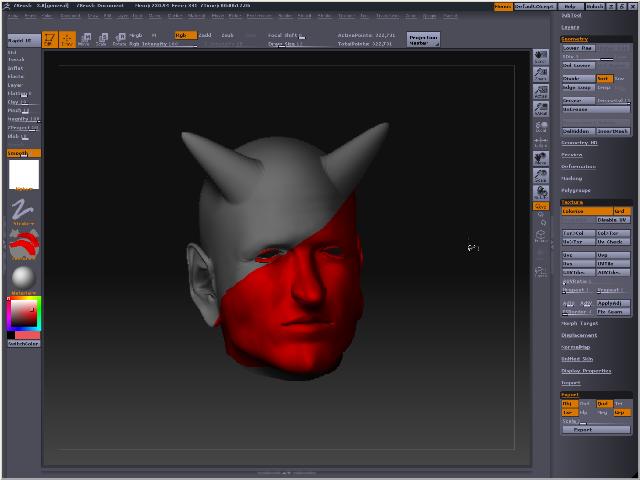The width and height of the screenshot is (640, 480).
Task: Open the material sphere picker
Action: [x=23, y=277]
